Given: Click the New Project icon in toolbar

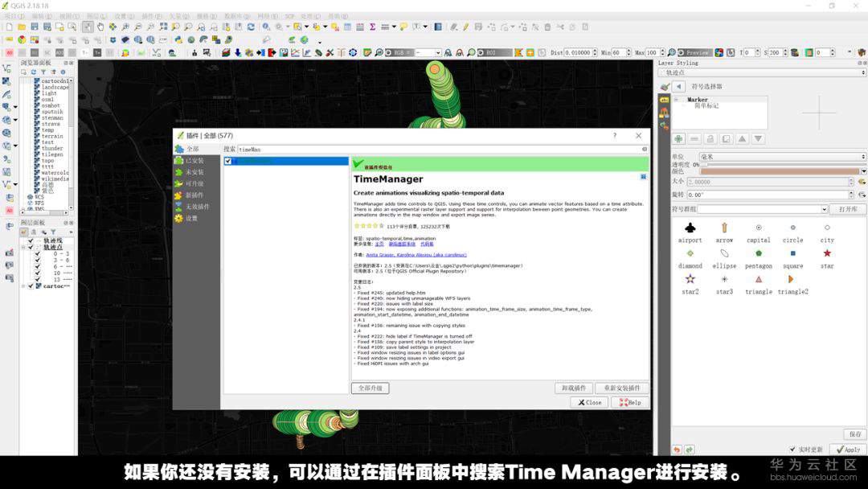Looking at the screenshot, I should 10,27.
